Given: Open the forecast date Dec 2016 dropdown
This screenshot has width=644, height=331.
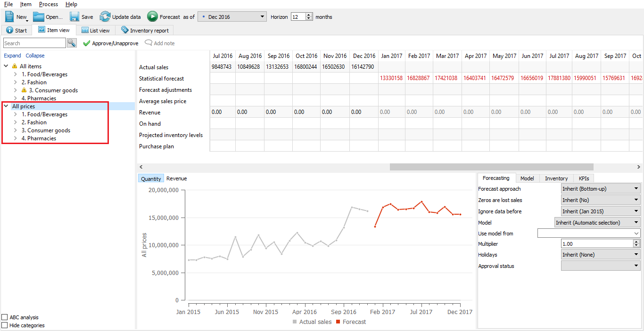Looking at the screenshot, I should click(x=232, y=17).
